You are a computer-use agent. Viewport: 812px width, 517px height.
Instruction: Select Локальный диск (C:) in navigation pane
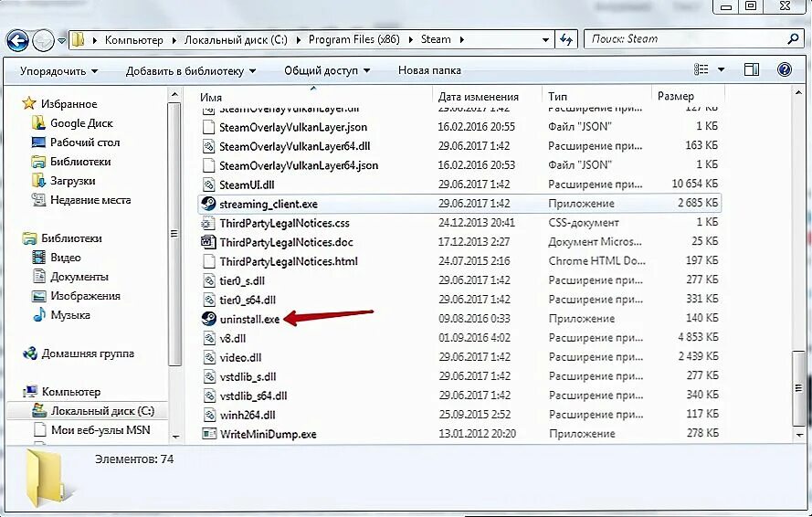tap(102, 411)
